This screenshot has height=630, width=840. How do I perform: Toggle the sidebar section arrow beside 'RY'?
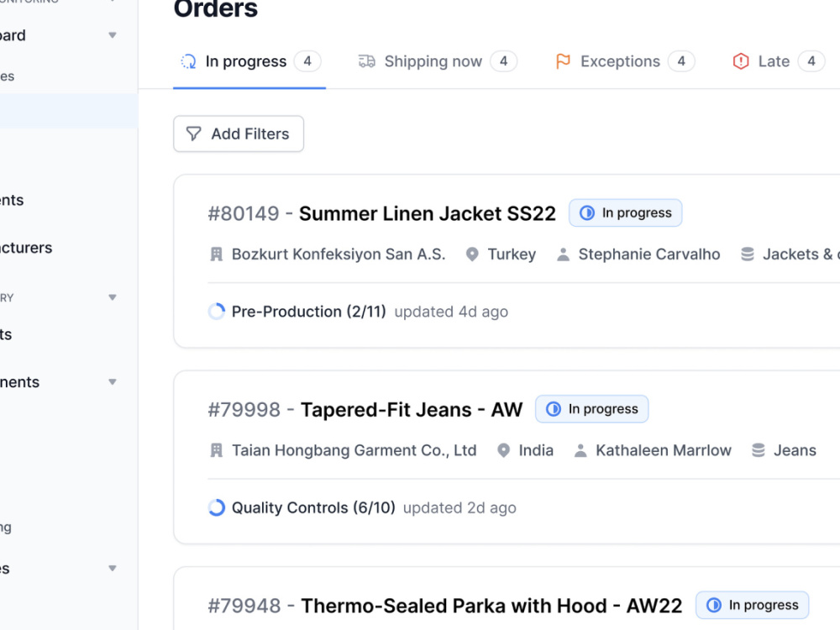113,297
